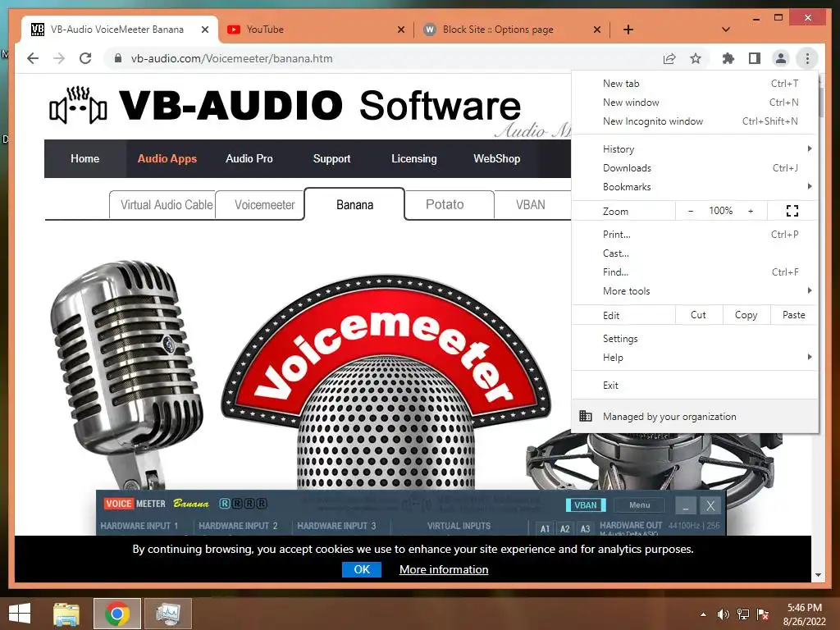This screenshot has height=630, width=840.
Task: Close the VB-Audio VoiceMeeter Banana tab
Action: [204, 30]
